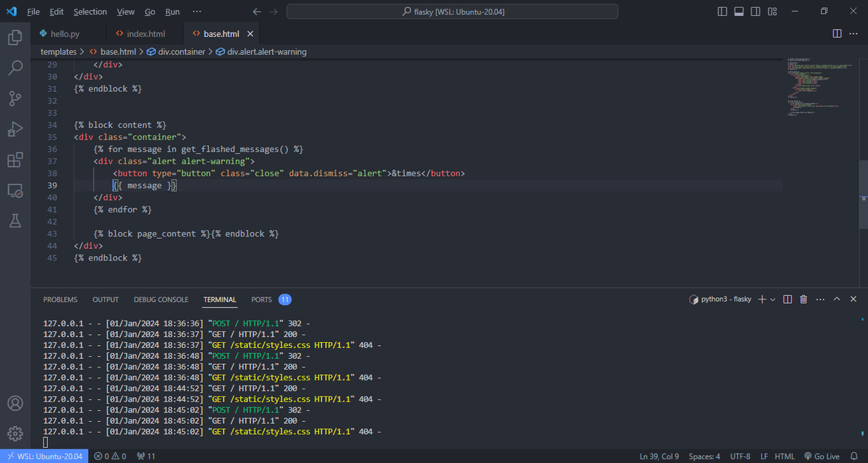Open the Run and Debug view
The height and width of the screenshot is (463, 868).
(x=14, y=129)
